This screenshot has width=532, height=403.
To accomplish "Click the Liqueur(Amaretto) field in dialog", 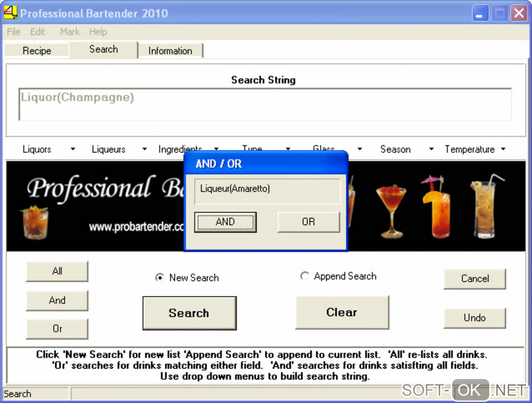I will [268, 192].
